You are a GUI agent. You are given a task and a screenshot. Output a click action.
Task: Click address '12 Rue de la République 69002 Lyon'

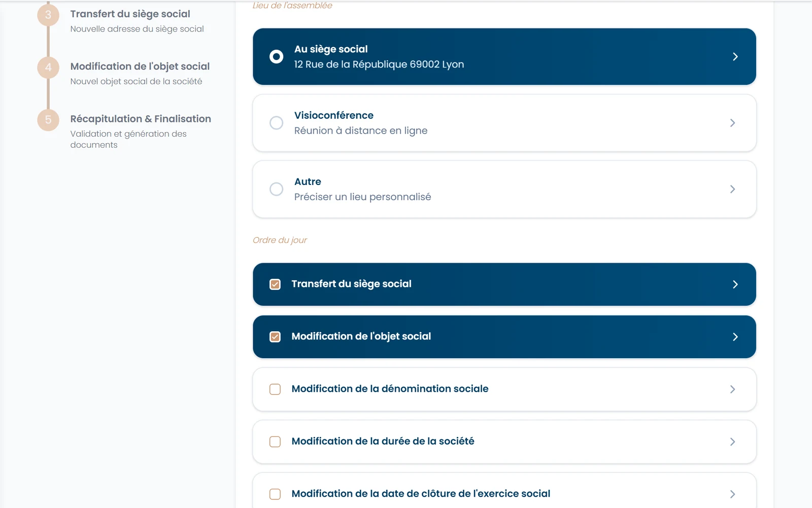379,65
